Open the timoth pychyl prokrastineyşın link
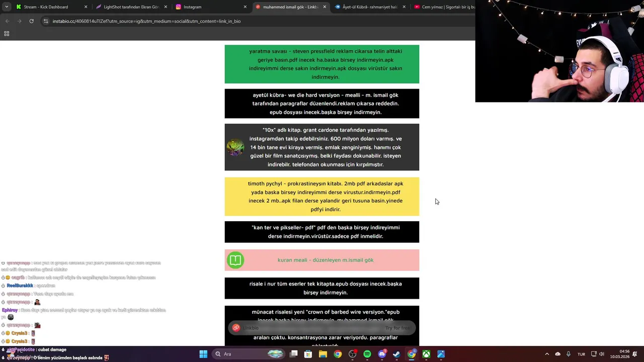Image resolution: width=644 pixels, height=362 pixels. [321, 197]
